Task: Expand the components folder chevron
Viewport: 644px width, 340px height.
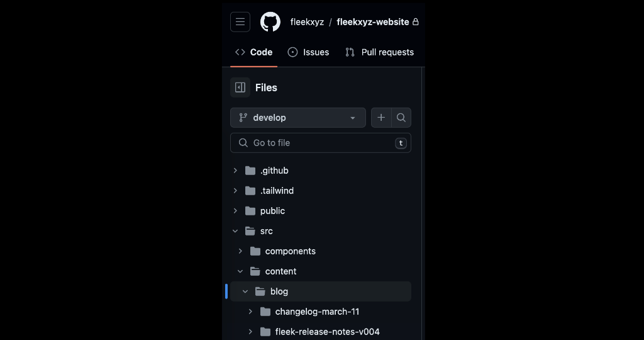Action: [240, 251]
